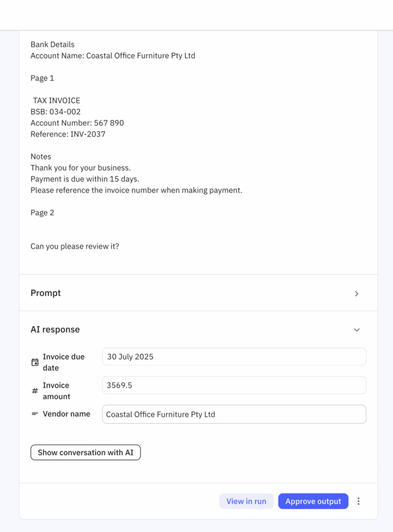Click the Reference: INV-2037 line
The image size is (393, 532).
68,134
